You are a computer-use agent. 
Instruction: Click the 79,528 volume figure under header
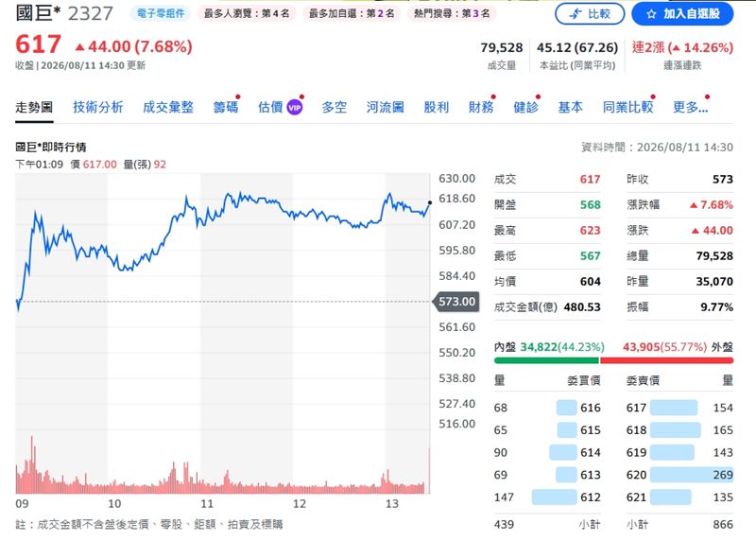point(502,47)
